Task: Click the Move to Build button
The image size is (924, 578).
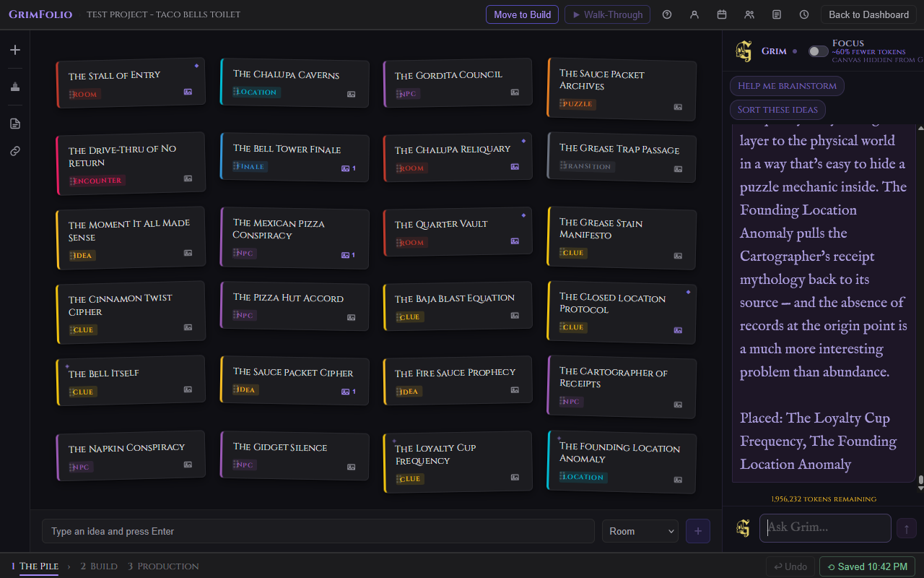Action: (x=522, y=14)
